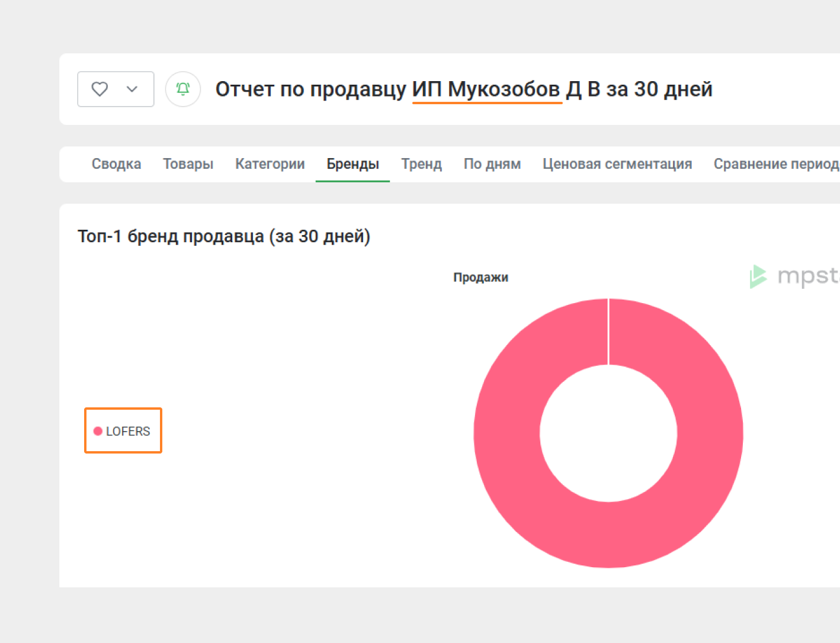Expand the favorites dropdown chevron
The width and height of the screenshot is (840, 643).
point(132,89)
